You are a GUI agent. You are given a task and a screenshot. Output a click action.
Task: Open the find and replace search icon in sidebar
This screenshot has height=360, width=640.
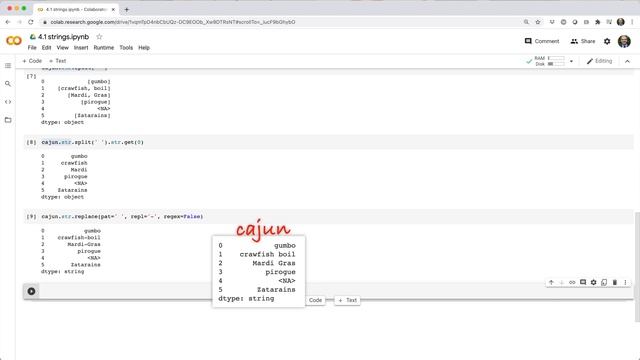(8, 84)
